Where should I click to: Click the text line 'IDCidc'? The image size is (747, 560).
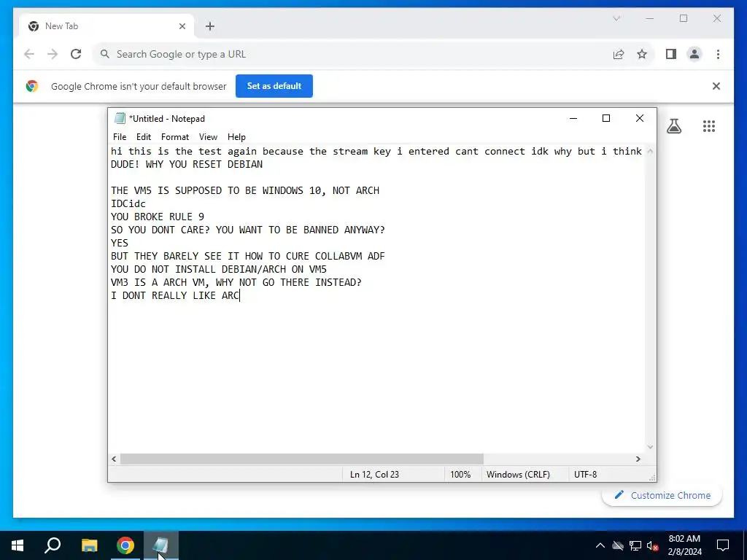[x=128, y=204]
